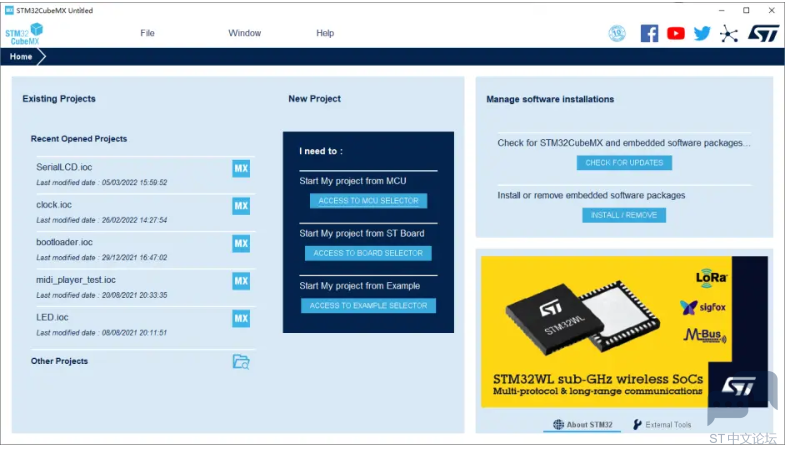
Task: Switch to the About STM32 tab
Action: 582,425
